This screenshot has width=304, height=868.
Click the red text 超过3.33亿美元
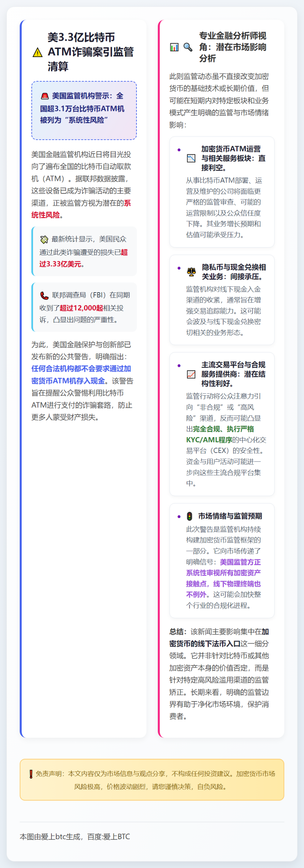tap(84, 258)
